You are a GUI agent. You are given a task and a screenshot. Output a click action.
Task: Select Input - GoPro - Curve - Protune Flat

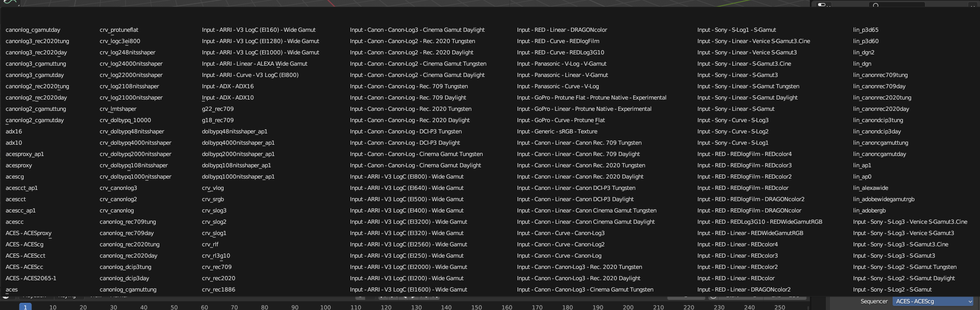point(561,120)
